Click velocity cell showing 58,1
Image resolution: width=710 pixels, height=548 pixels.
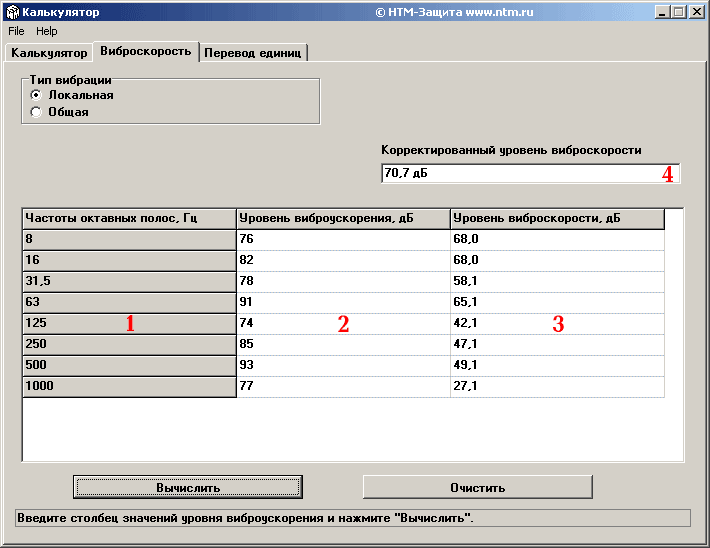[x=557, y=282]
